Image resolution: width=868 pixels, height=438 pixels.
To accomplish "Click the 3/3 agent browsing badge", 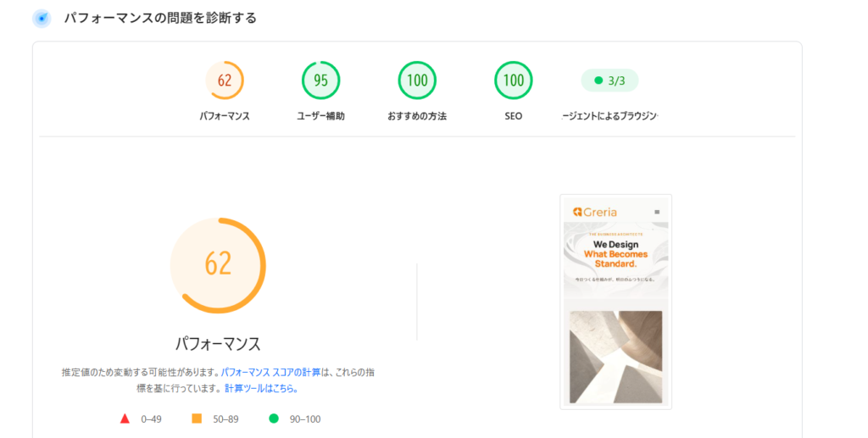I will tap(609, 80).
